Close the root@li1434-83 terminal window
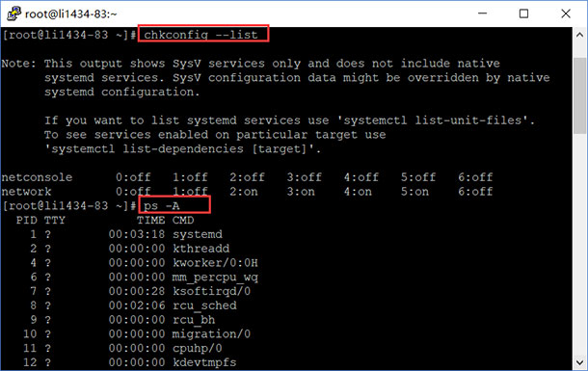The image size is (588, 371). [x=566, y=13]
